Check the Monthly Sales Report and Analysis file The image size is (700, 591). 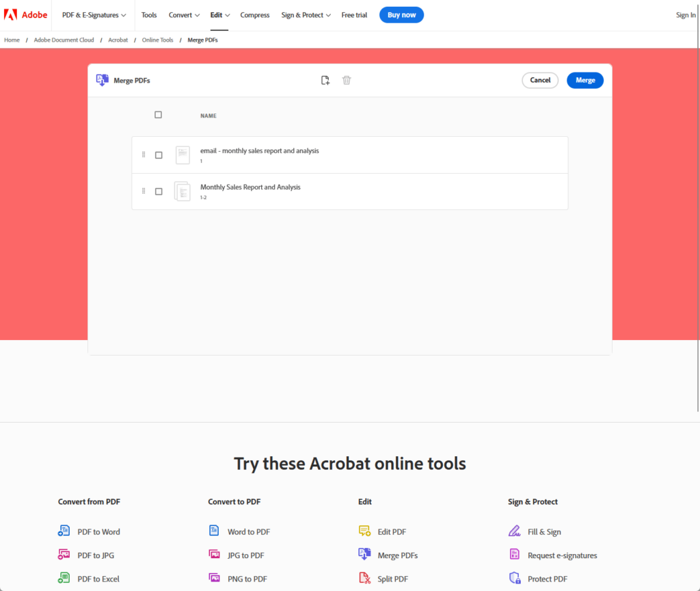(159, 192)
